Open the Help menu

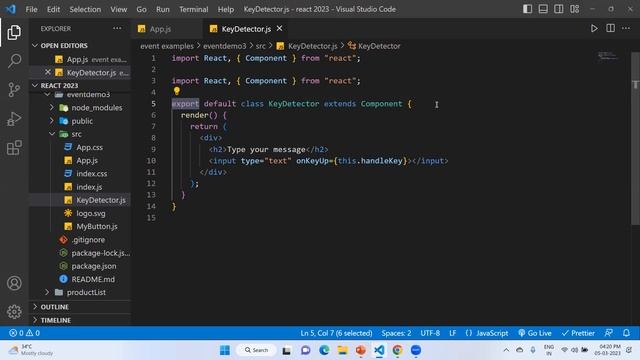[x=226, y=9]
